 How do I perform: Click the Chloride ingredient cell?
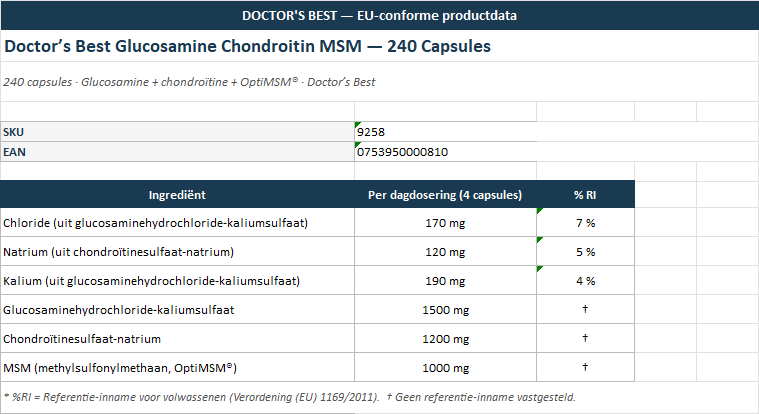pos(177,223)
